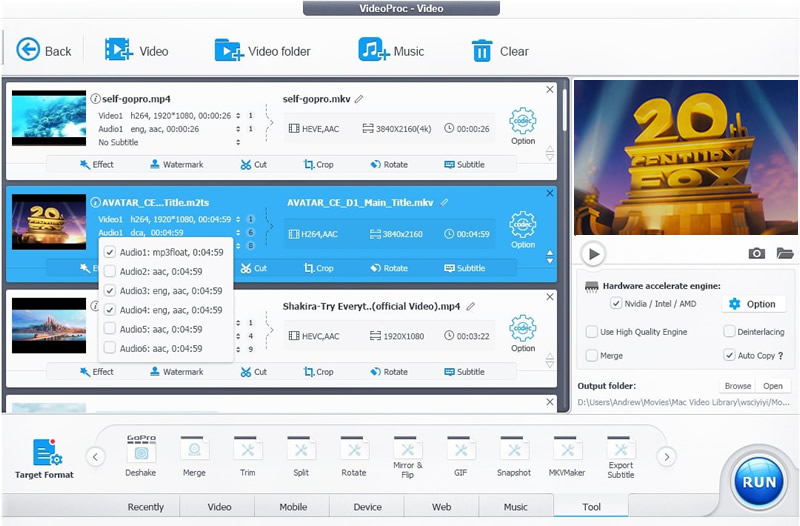This screenshot has height=526, width=800.
Task: Expand No Subtitle selector for self-gopro.mp4
Action: (x=238, y=142)
